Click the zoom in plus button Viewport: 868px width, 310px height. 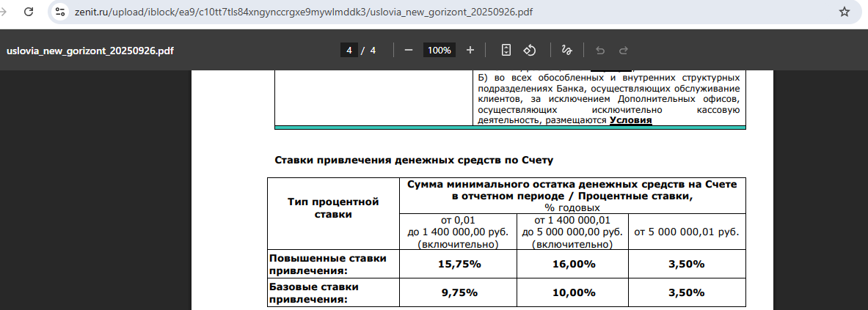pos(470,50)
